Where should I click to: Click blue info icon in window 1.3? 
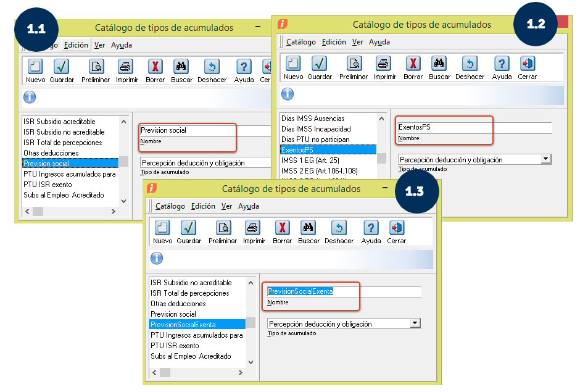(x=157, y=258)
